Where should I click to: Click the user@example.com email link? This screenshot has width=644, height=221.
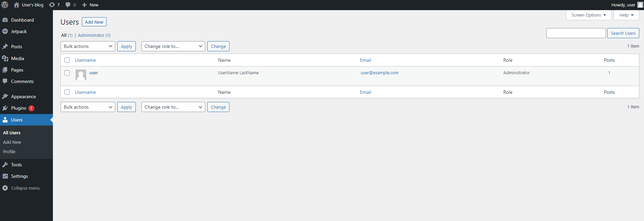pos(379,73)
